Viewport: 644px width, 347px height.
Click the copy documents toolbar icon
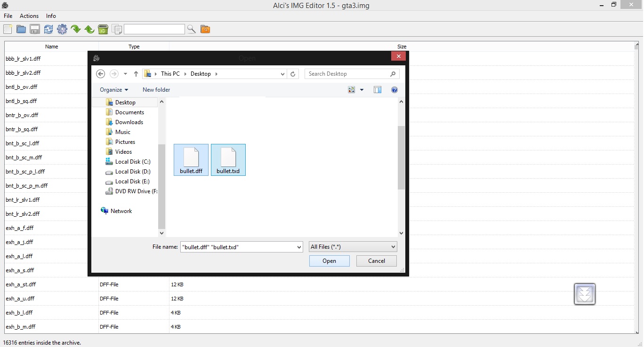point(117,29)
